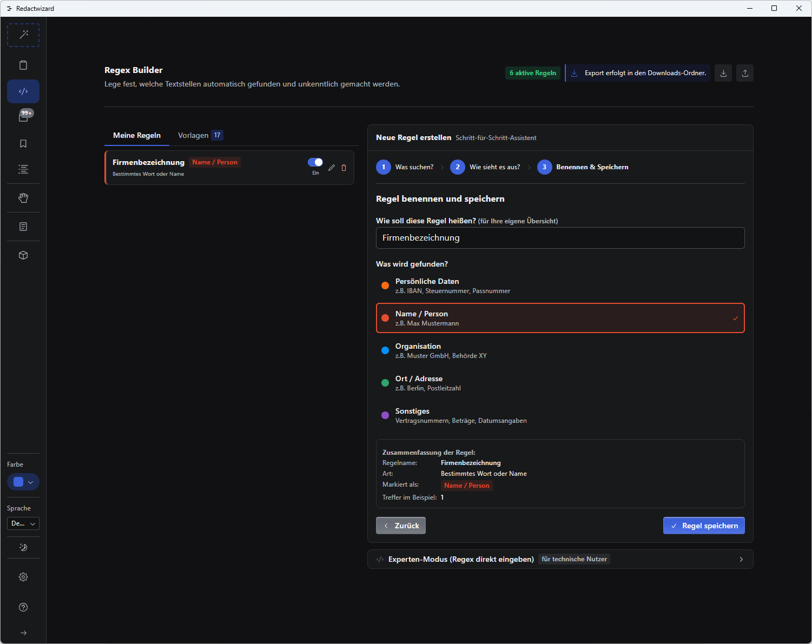Image resolution: width=812 pixels, height=644 pixels.
Task: Select the Organisation category option
Action: [560, 350]
